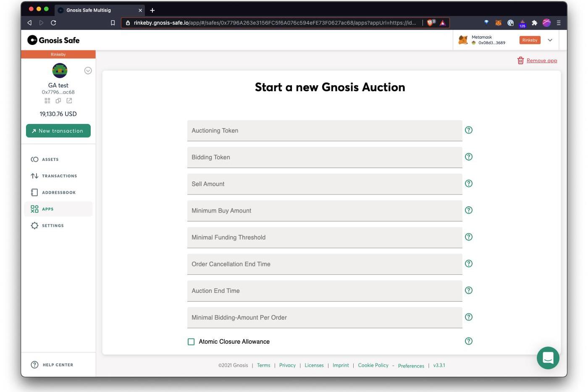Open the browser hamburger menu
The height and width of the screenshot is (392, 588).
(x=559, y=23)
